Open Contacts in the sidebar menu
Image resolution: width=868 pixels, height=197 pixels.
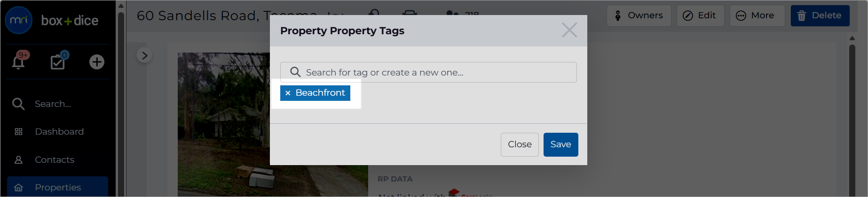point(55,160)
